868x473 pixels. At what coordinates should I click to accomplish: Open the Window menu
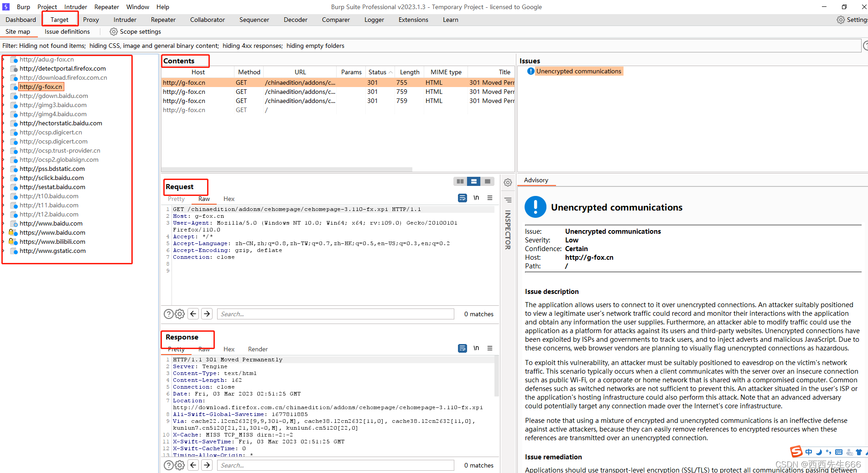coord(138,7)
